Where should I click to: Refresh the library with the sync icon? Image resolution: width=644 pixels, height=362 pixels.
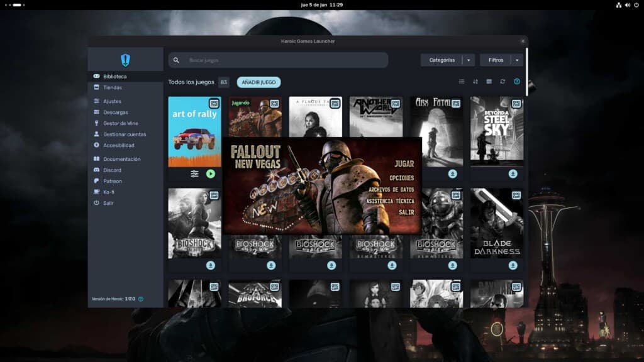click(x=502, y=82)
